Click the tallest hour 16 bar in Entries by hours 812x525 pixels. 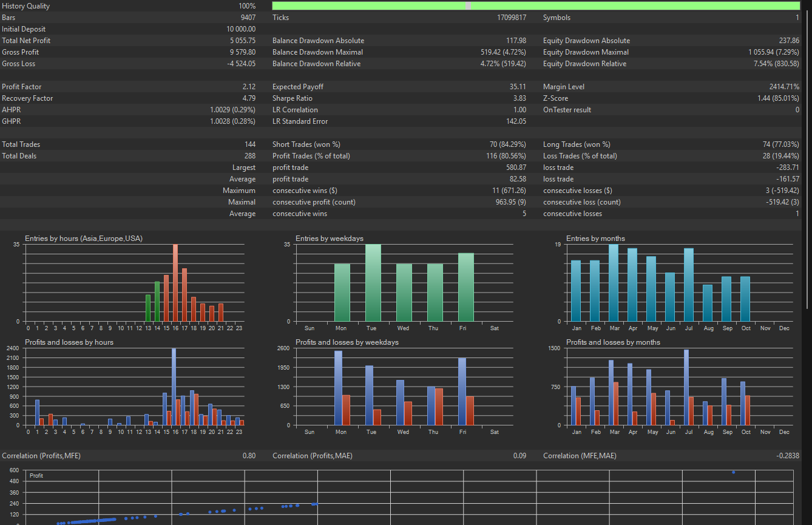[x=175, y=283]
